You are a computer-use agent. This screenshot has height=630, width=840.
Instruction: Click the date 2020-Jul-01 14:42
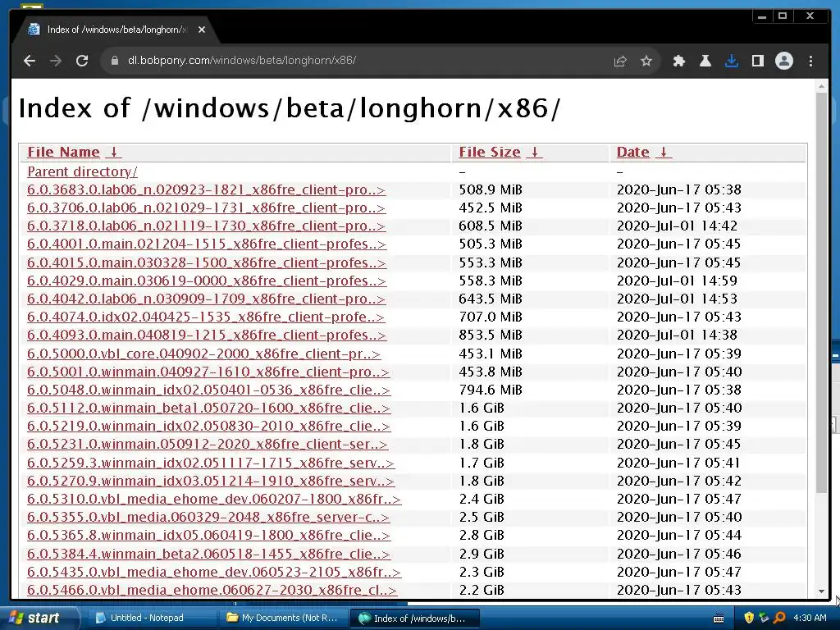677,226
